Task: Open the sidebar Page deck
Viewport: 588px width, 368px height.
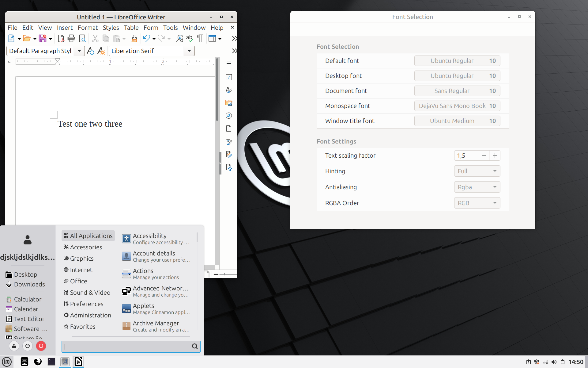Action: 229,128
